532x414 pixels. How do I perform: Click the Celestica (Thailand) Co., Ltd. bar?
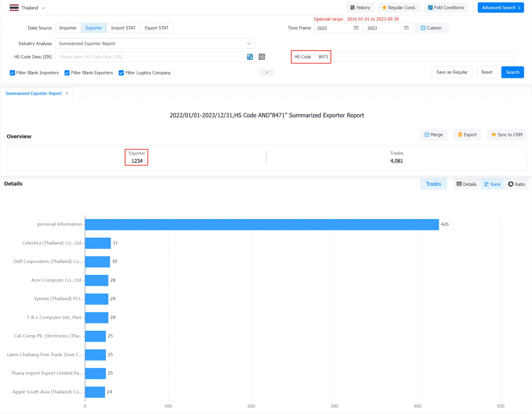(x=98, y=243)
